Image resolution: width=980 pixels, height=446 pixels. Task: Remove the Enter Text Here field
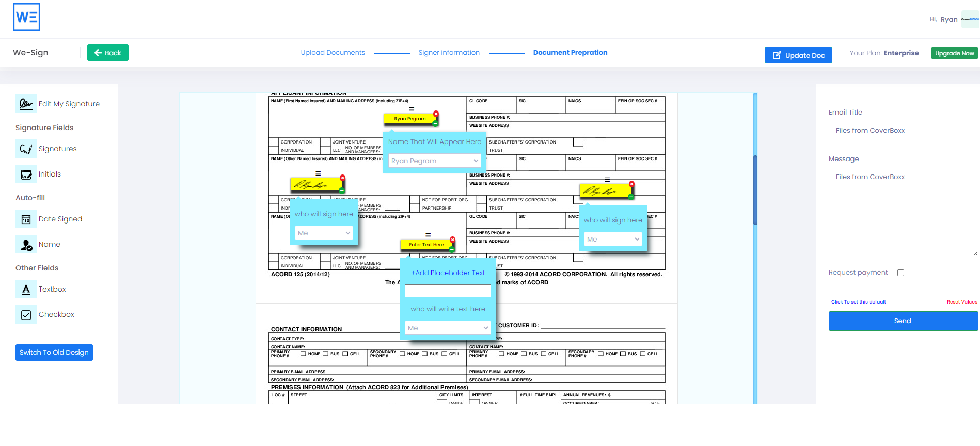click(x=453, y=240)
